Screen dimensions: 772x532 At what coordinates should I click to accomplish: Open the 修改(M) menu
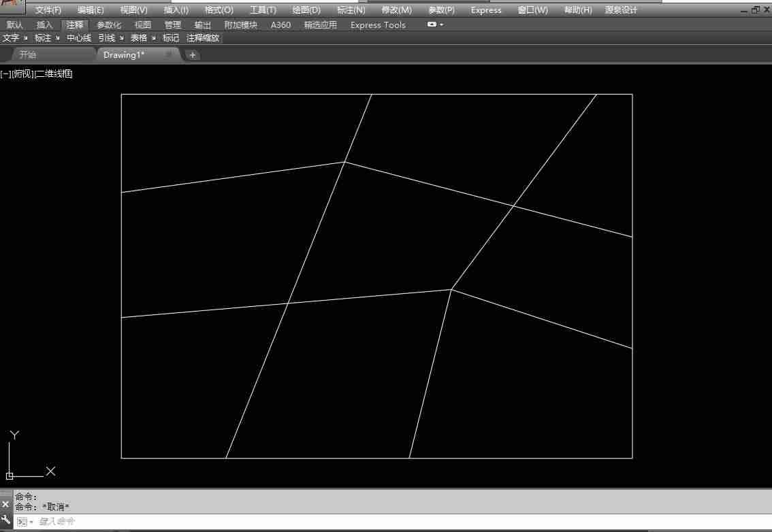(396, 10)
